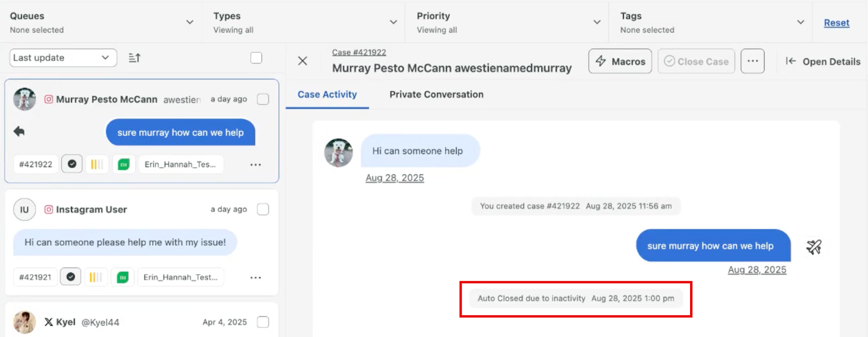Switch to the Private Conversation tab

coord(436,94)
